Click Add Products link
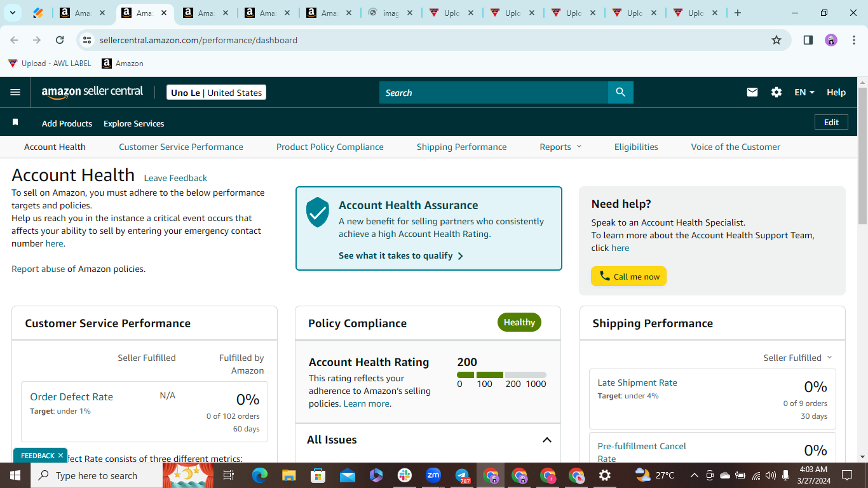Image resolution: width=868 pixels, height=488 pixels. [67, 123]
